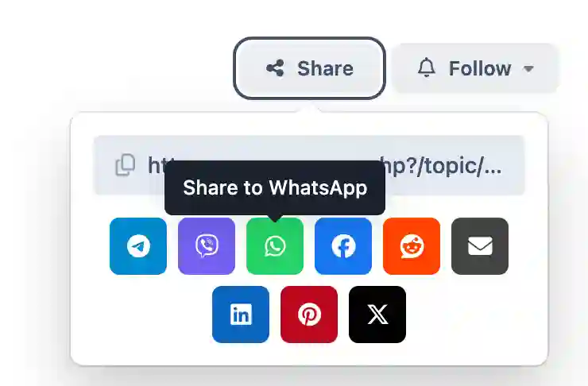This screenshot has width=588, height=386.
Task: Pin this topic to Pinterest
Action: (309, 315)
